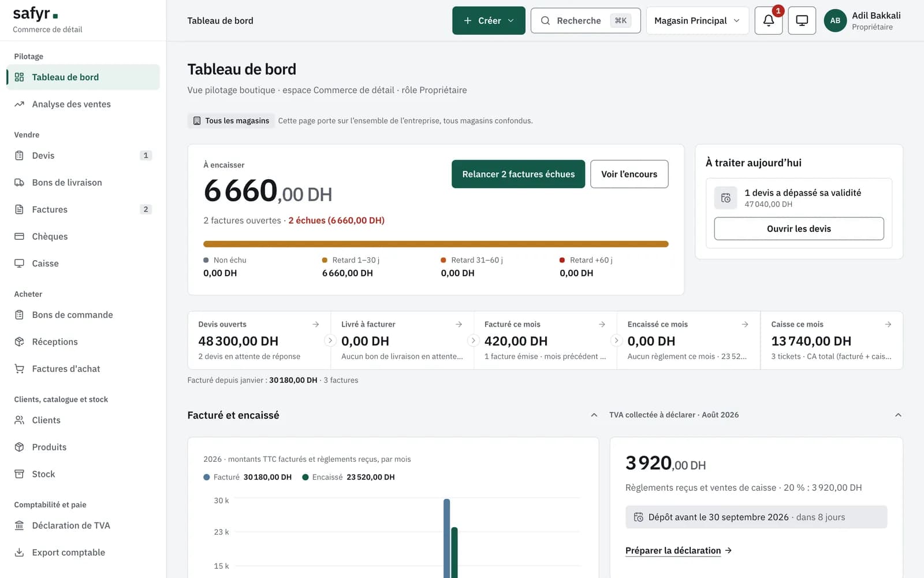The width and height of the screenshot is (924, 578).
Task: Open the Créer dropdown button
Action: click(x=489, y=21)
